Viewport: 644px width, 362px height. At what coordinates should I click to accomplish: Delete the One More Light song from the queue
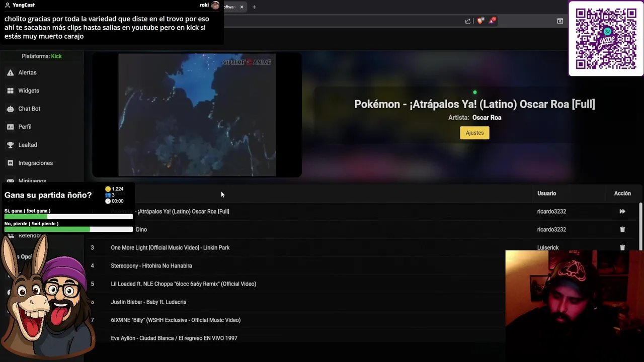[x=622, y=247]
